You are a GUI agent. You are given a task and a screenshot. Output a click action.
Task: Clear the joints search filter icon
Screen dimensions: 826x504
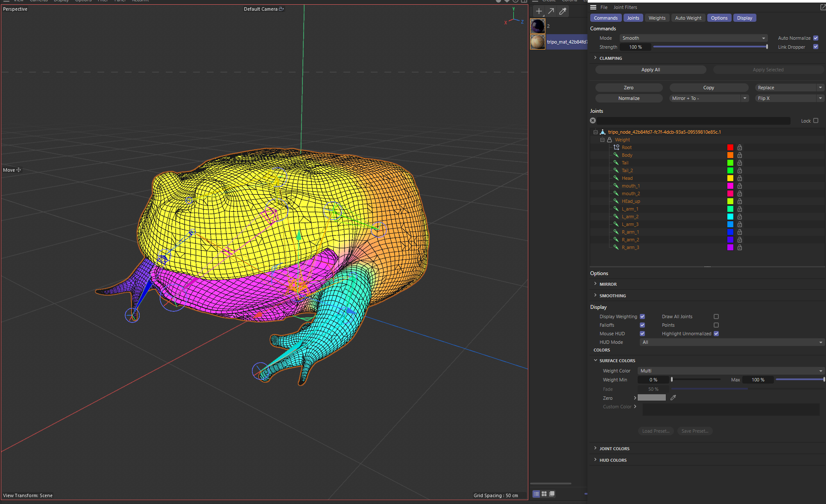point(593,120)
